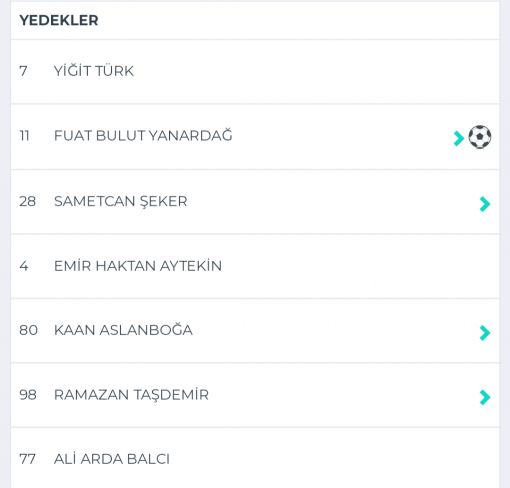This screenshot has width=510, height=488.
Task: Click jersey number 4
Action: (24, 266)
